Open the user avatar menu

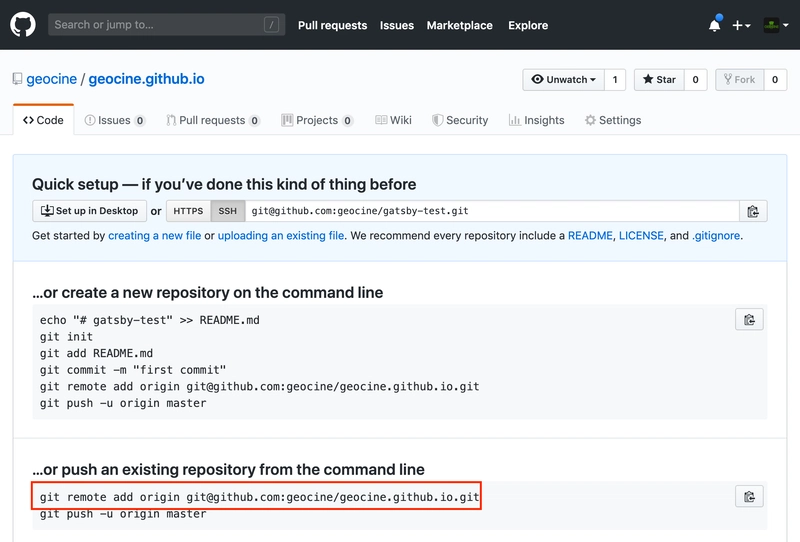(x=776, y=25)
